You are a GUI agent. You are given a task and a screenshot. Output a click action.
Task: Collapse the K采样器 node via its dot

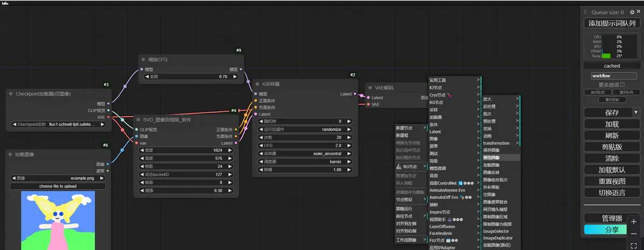click(257, 84)
